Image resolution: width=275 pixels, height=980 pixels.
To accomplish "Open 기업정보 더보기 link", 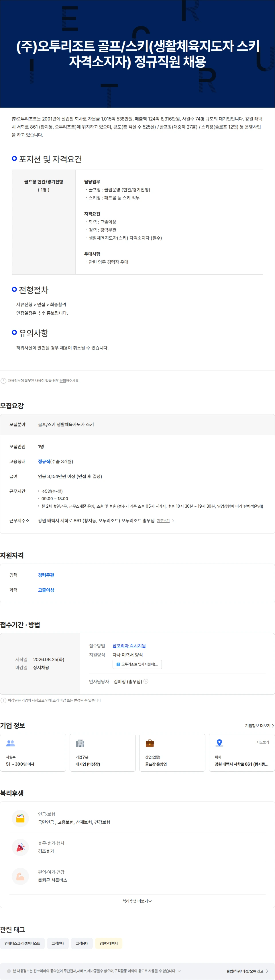I will pyautogui.click(x=260, y=726).
